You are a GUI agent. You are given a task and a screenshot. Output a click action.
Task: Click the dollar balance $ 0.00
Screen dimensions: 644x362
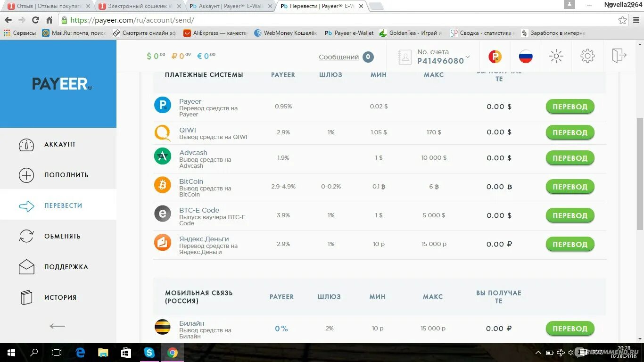pyautogui.click(x=156, y=56)
